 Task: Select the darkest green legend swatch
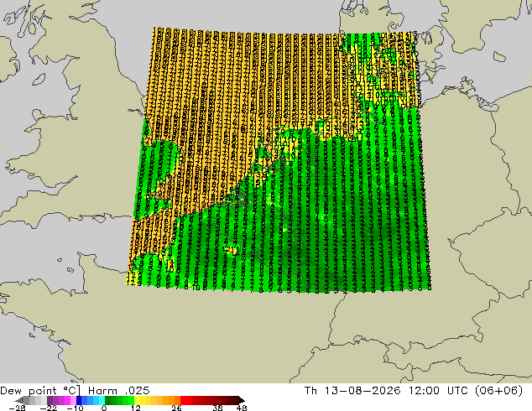click(x=108, y=400)
